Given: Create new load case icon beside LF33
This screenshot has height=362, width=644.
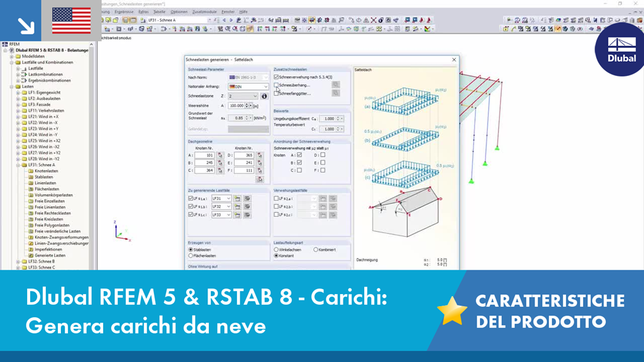Looking at the screenshot, I should (x=237, y=215).
